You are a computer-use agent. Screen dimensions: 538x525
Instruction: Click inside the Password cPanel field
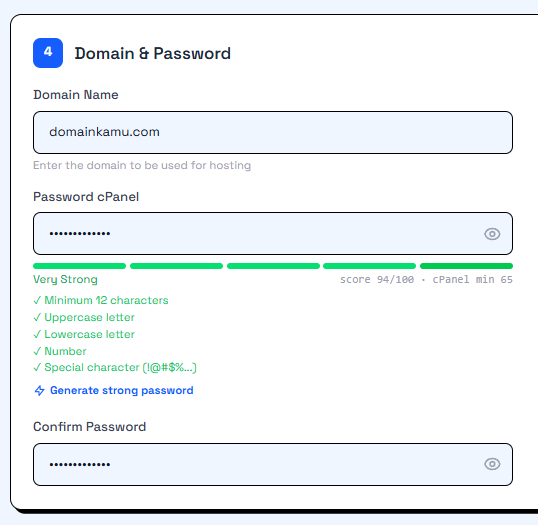273,234
